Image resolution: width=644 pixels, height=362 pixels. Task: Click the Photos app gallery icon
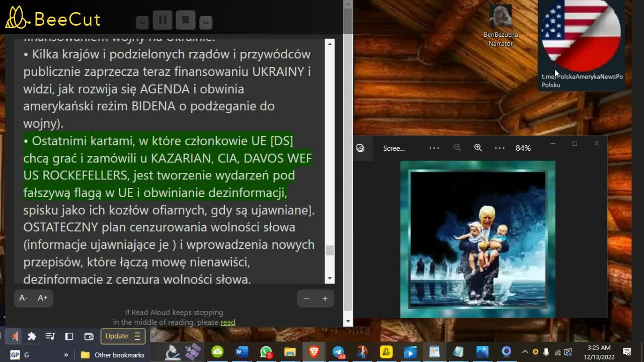click(x=360, y=148)
